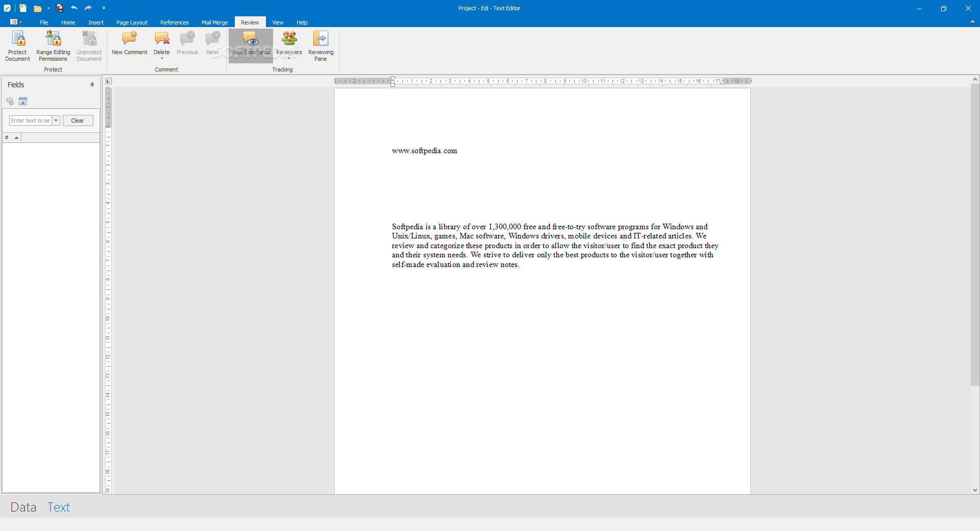
Task: Open Range Editing Permissions
Action: point(53,46)
